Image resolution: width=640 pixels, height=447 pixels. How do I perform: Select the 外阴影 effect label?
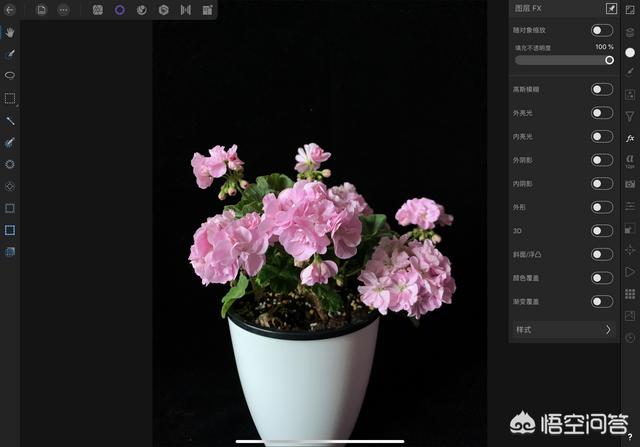click(523, 160)
